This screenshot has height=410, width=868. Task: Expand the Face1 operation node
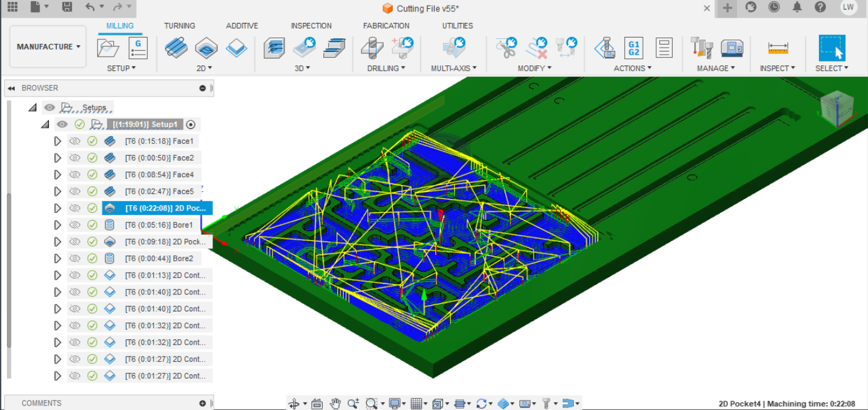click(58, 141)
